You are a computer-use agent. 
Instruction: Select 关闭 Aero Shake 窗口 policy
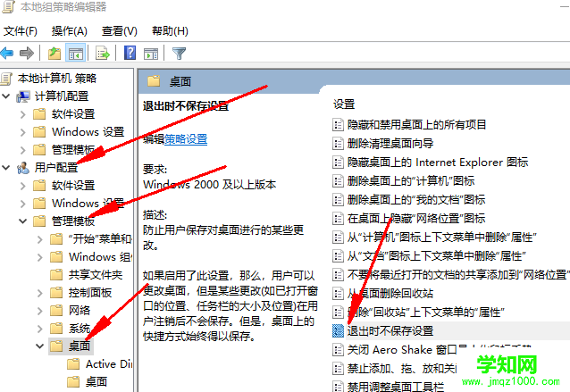point(402,350)
